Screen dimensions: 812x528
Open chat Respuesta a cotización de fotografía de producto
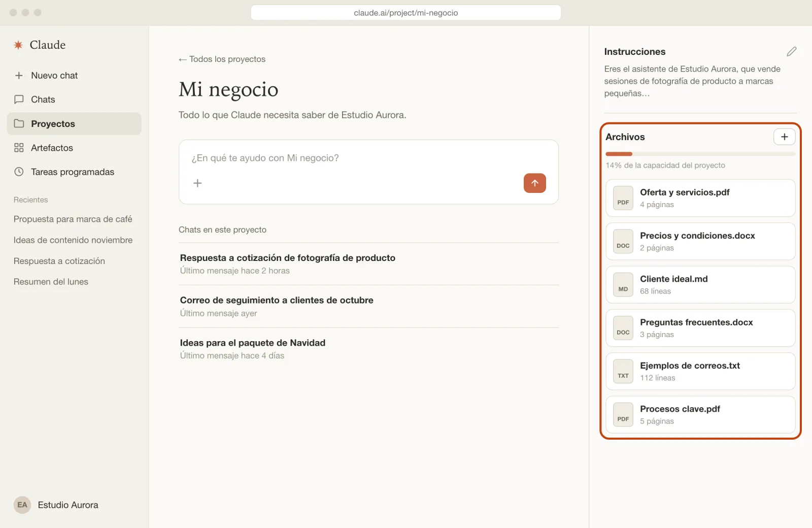pyautogui.click(x=369, y=264)
